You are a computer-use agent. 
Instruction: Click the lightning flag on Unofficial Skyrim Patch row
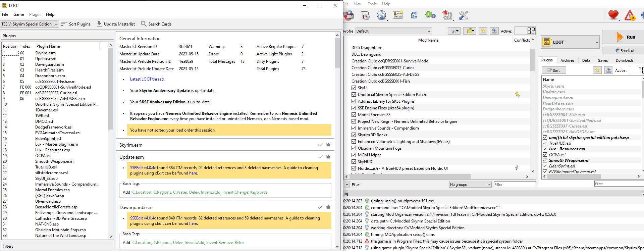pyautogui.click(x=517, y=95)
